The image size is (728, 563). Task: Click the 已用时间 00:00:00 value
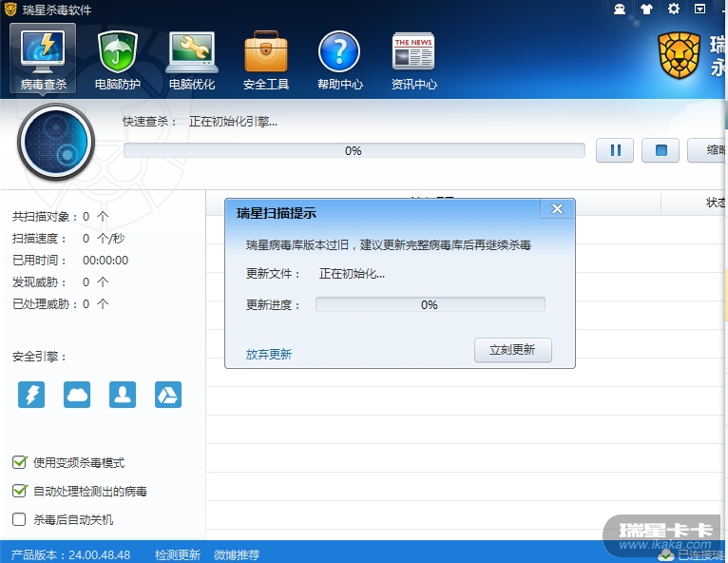pos(105,261)
